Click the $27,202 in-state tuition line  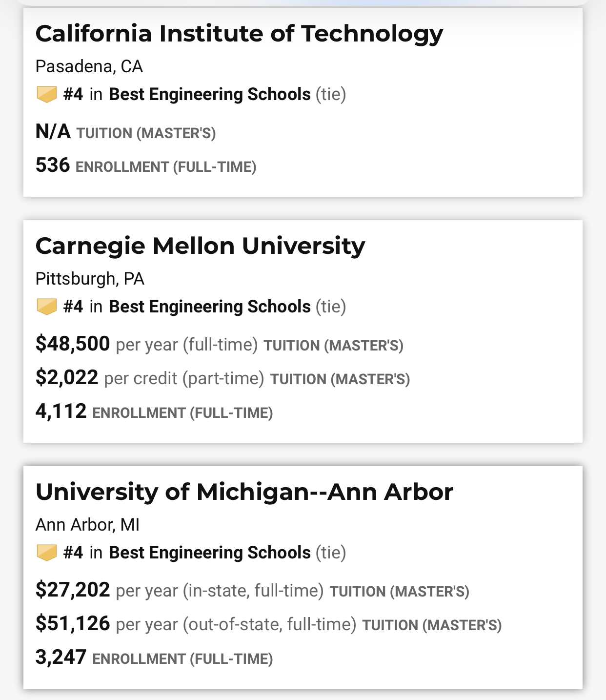(252, 591)
